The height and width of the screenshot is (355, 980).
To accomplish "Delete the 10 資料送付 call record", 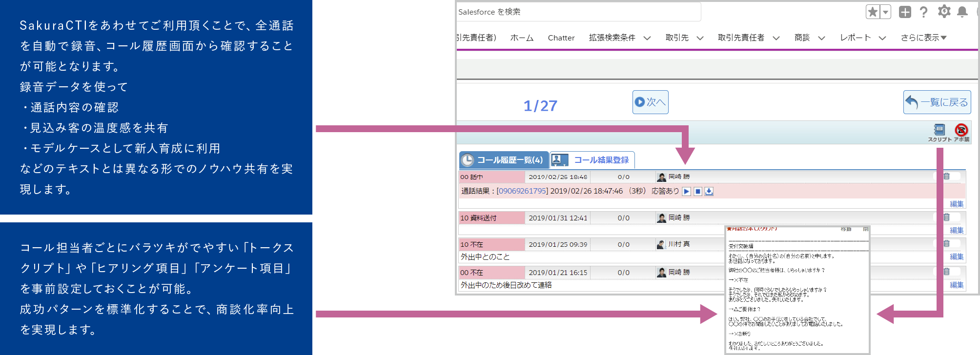I will (x=946, y=217).
